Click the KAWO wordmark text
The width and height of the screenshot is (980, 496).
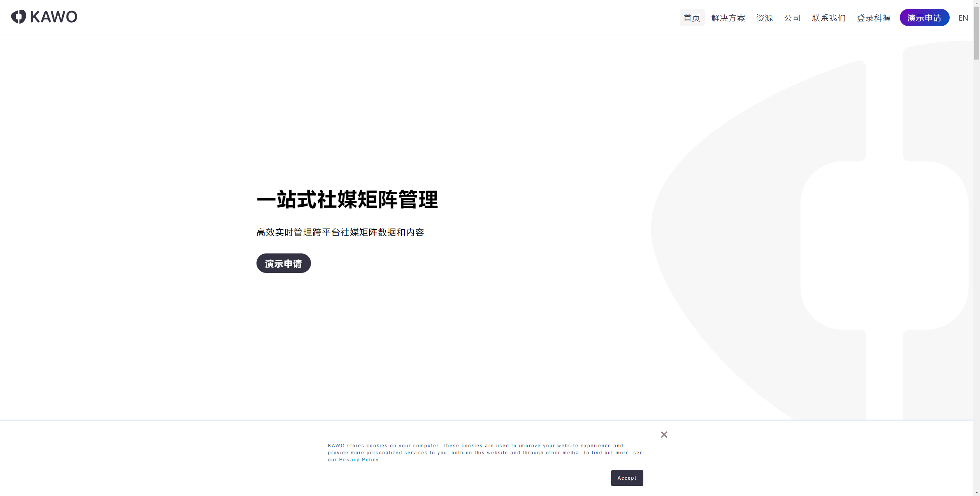[54, 17]
